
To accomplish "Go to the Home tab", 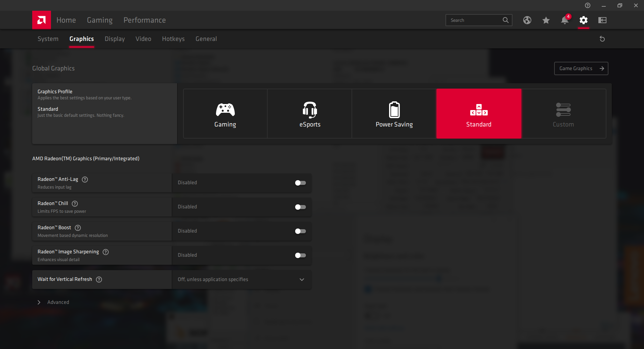I will (x=66, y=20).
